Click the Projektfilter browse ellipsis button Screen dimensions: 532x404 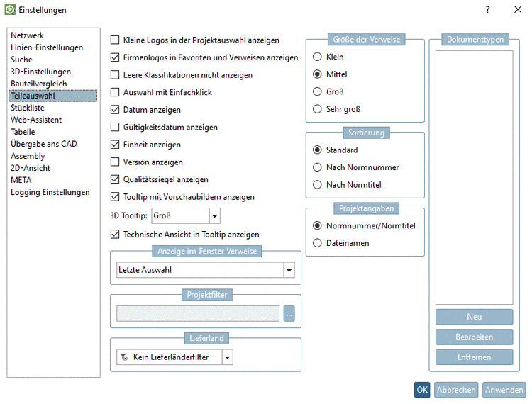point(289,314)
